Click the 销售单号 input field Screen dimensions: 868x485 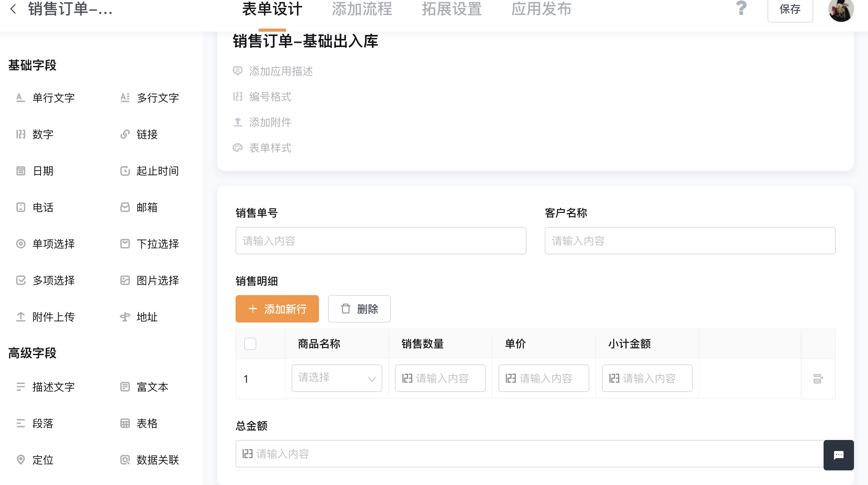(x=381, y=241)
